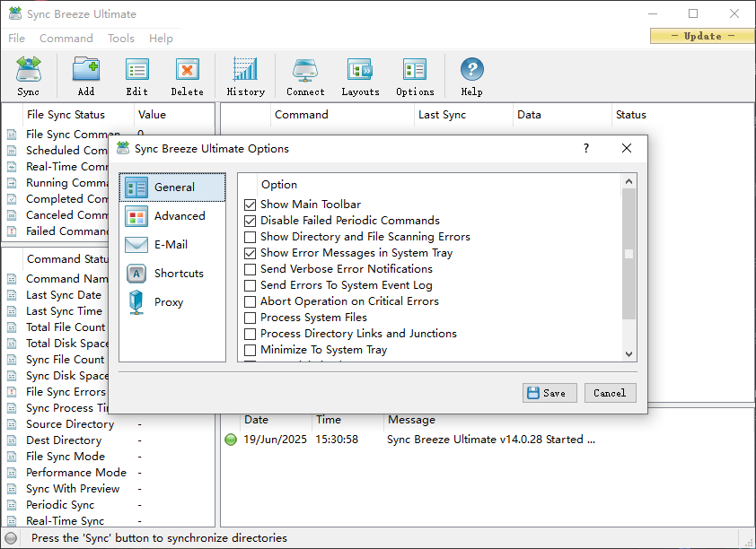Click the Periodic Sync row icon

pos(12,505)
